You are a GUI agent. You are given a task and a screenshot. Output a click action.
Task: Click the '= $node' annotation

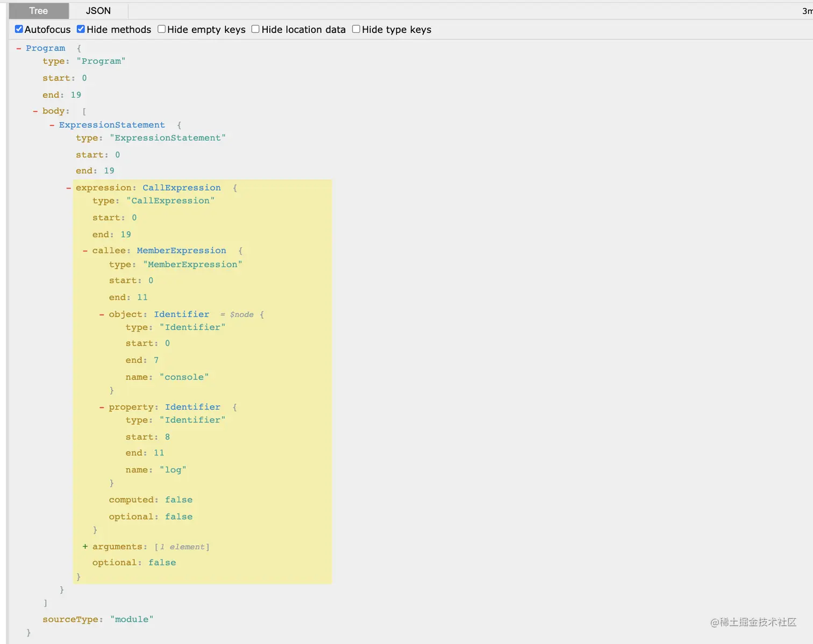(x=237, y=314)
